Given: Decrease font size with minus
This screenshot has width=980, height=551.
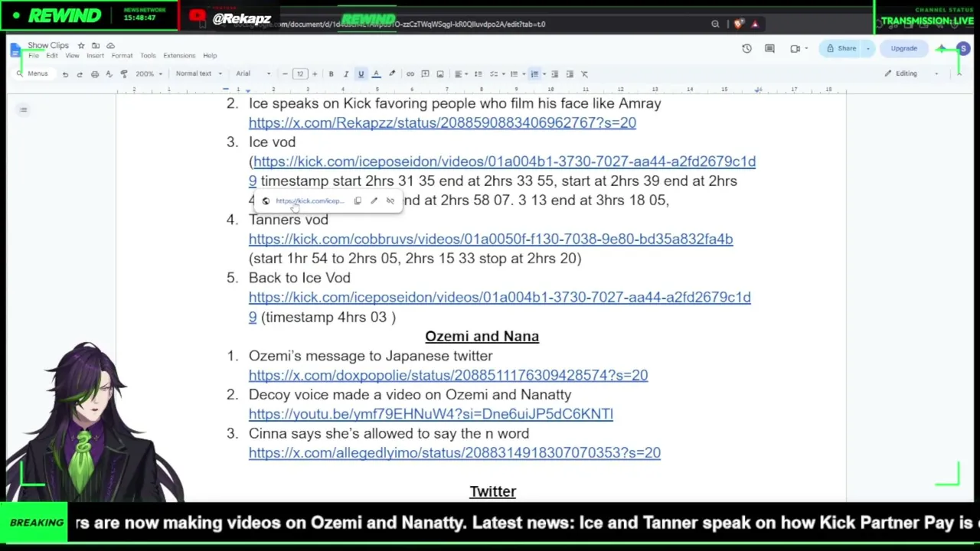Looking at the screenshot, I should pos(285,74).
